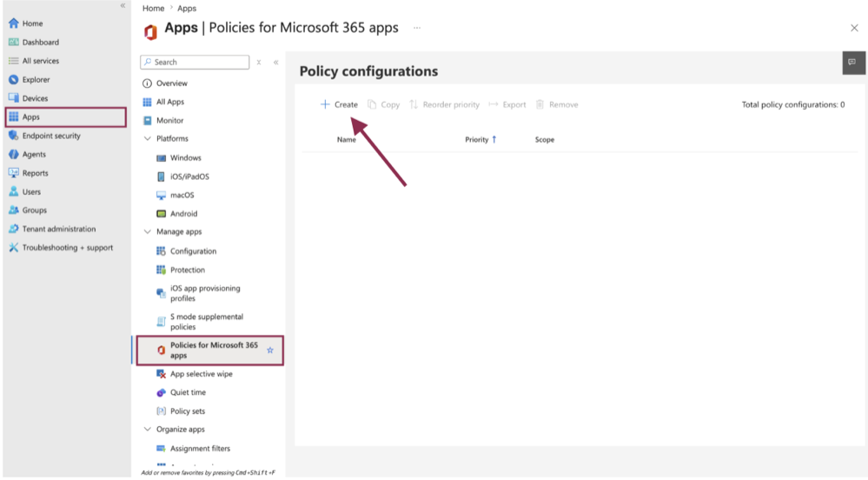Close the Policies for Microsoft 365 apps blade

pos(854,29)
